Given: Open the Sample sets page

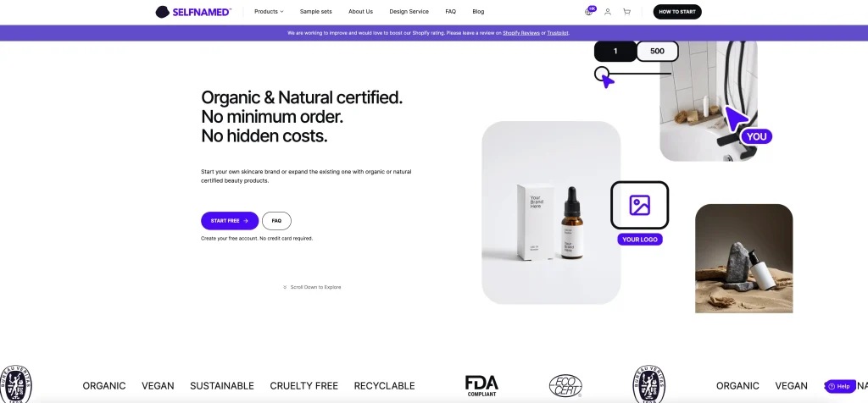Looking at the screenshot, I should tap(316, 12).
